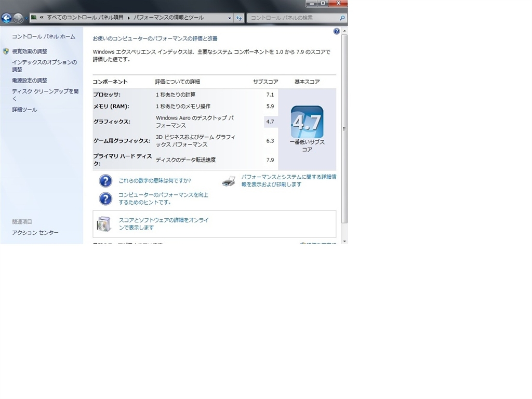Click the Back navigation arrow

[6, 18]
